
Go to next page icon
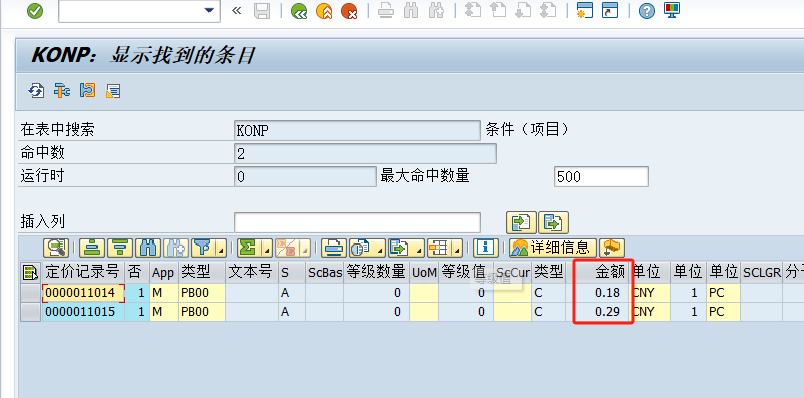point(523,11)
